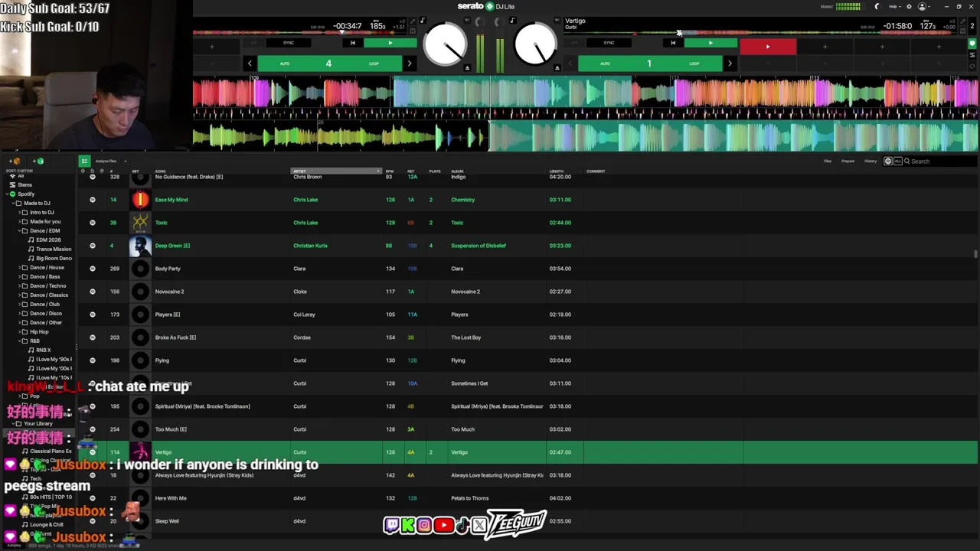Click the add crate icon
Image resolution: width=980 pixels, height=551 pixels.
(x=15, y=161)
